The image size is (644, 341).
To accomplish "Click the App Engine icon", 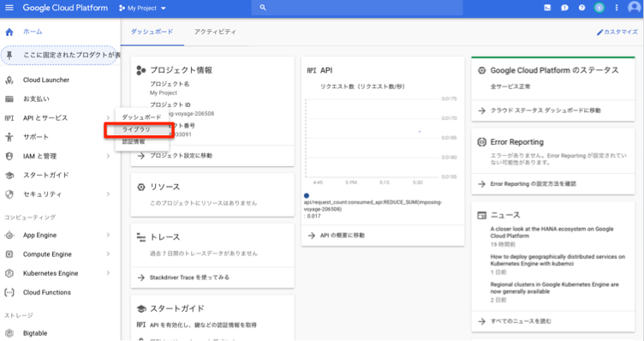I will click(9, 236).
